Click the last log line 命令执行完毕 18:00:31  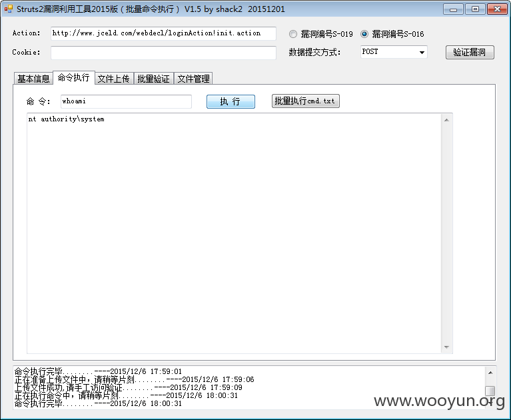point(98,404)
